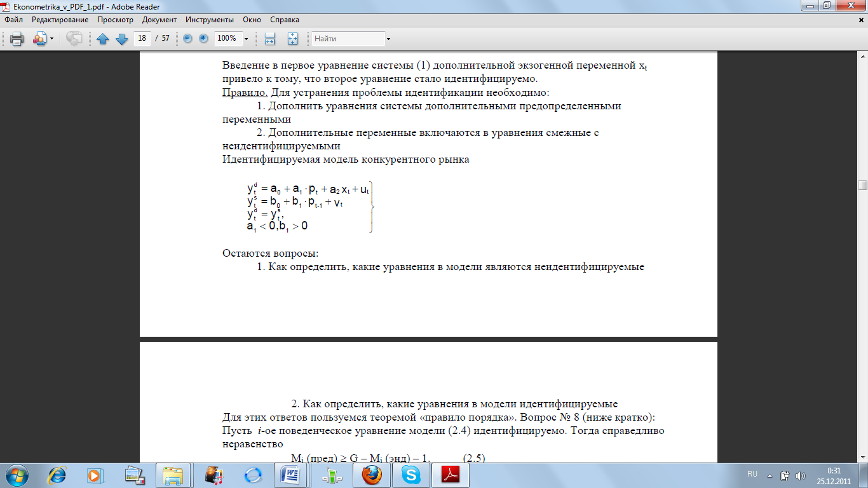Open the photo viewer taskbar icon
The image size is (868, 488).
point(135,475)
